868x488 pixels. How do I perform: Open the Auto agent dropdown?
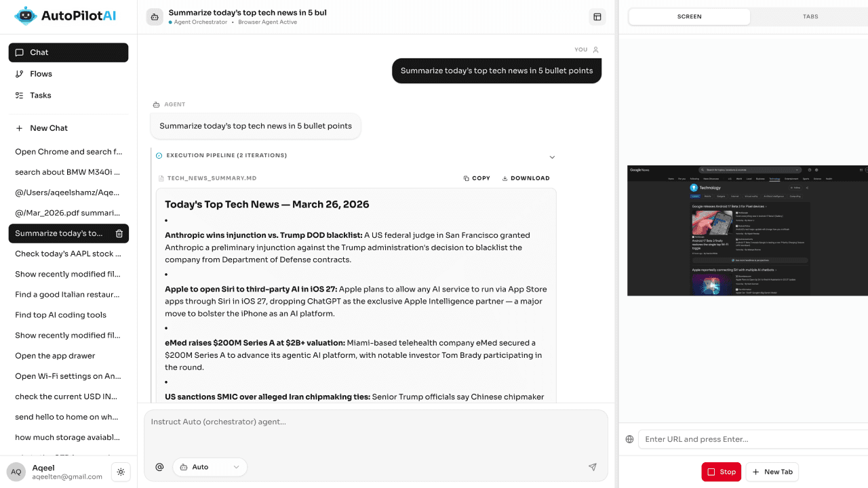coord(210,467)
